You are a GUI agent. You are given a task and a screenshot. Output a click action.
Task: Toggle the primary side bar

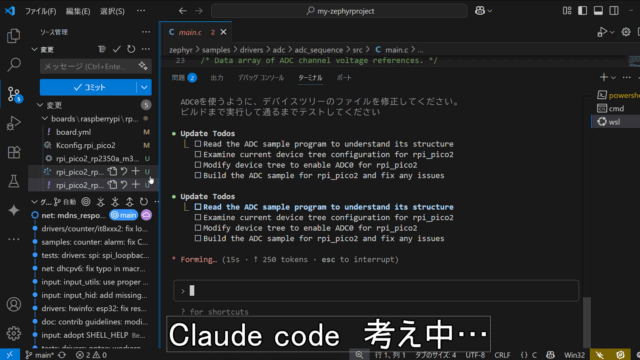pyautogui.click(x=582, y=11)
